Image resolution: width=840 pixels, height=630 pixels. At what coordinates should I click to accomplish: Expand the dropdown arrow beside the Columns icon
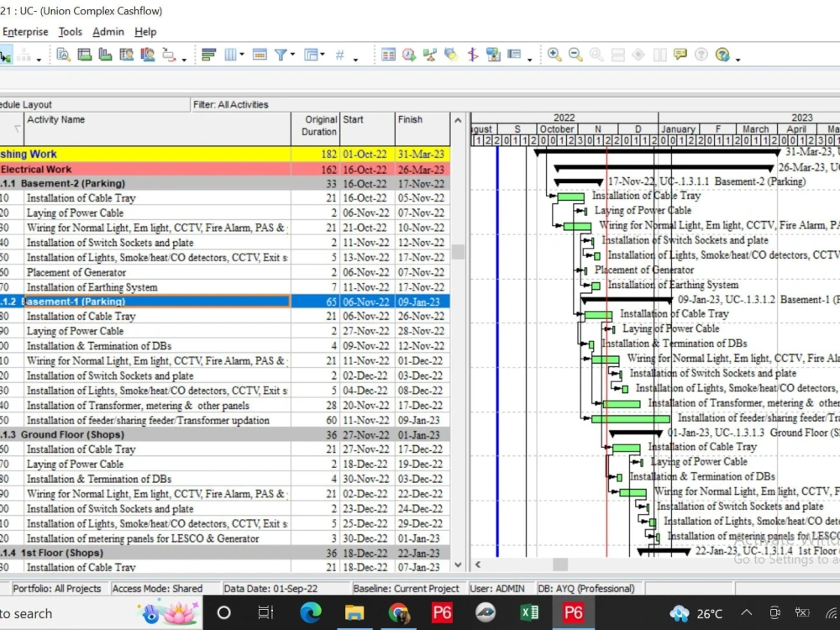click(241, 54)
